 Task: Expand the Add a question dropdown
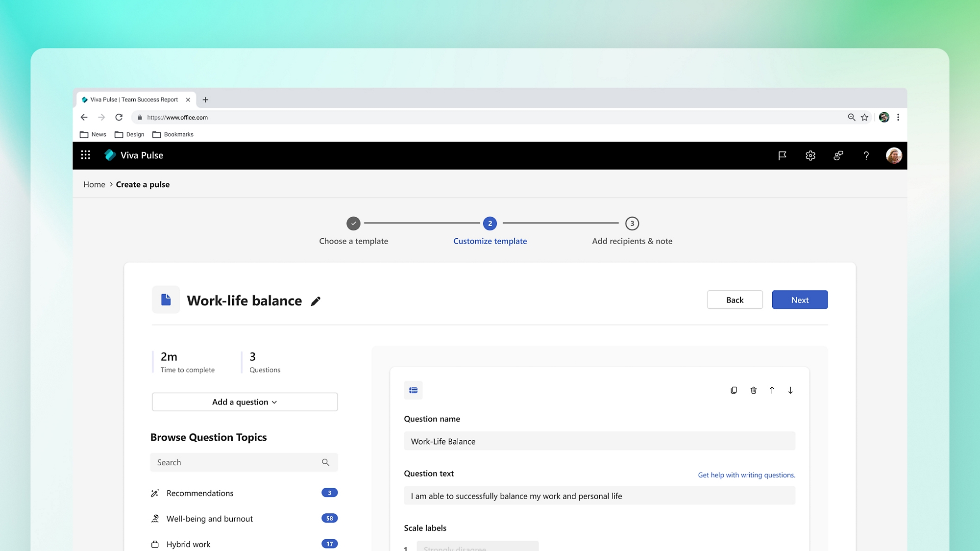pos(245,402)
